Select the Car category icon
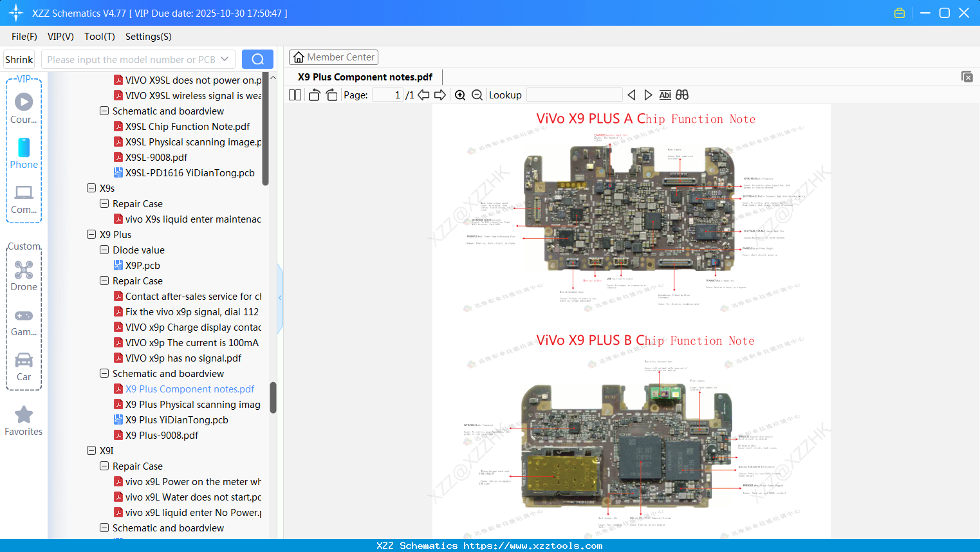This screenshot has width=980, height=552. [24, 366]
